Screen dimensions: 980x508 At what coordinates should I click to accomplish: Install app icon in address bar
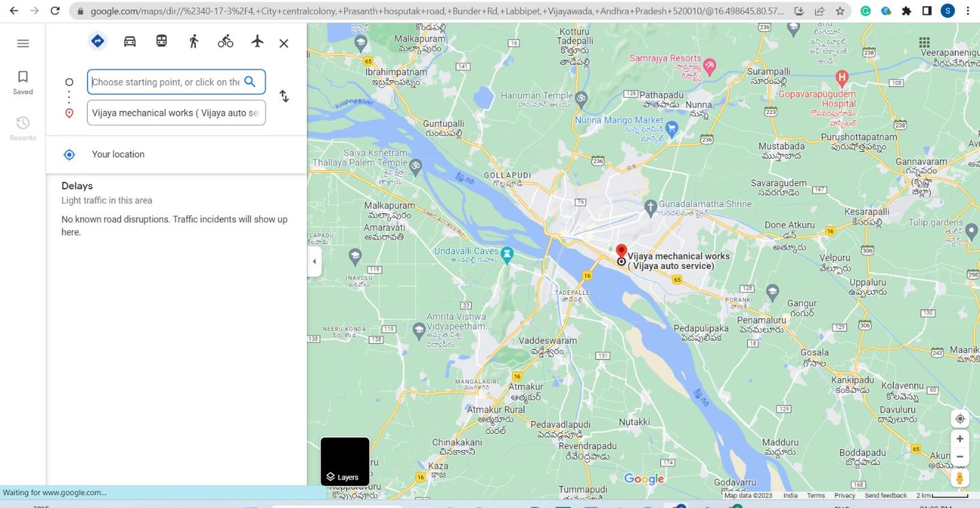click(x=799, y=11)
